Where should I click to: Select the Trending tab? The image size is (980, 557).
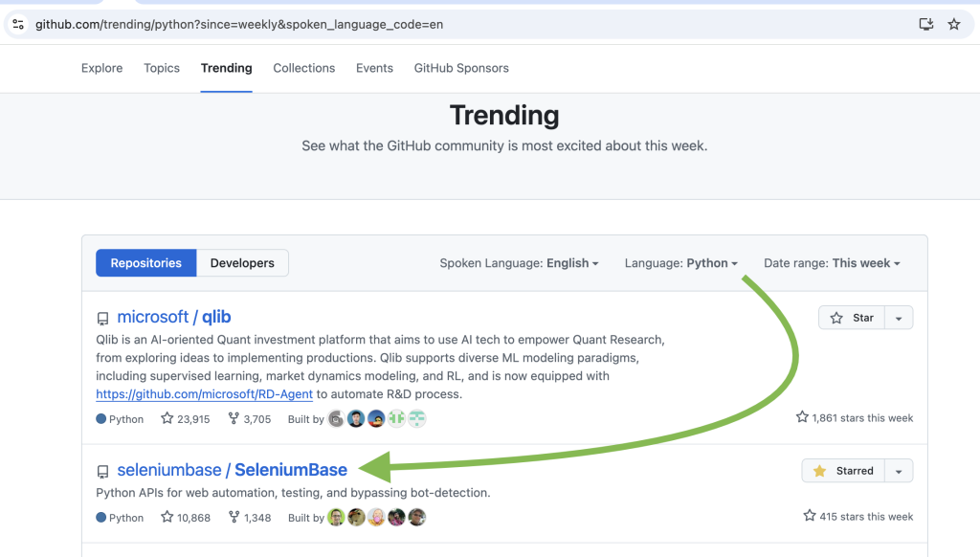point(226,68)
